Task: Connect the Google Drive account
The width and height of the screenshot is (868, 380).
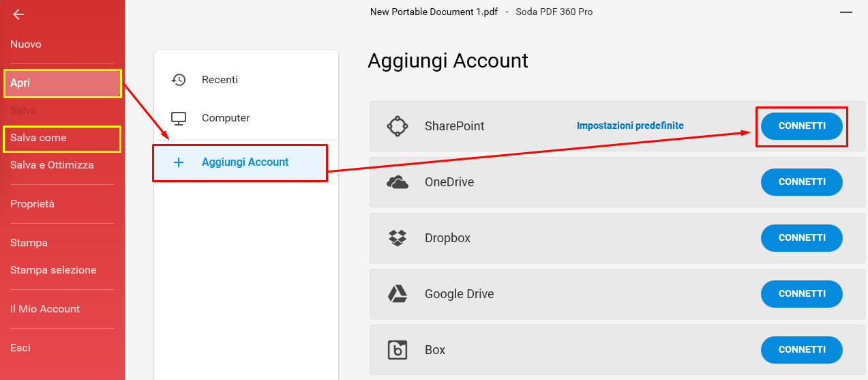Action: [802, 294]
